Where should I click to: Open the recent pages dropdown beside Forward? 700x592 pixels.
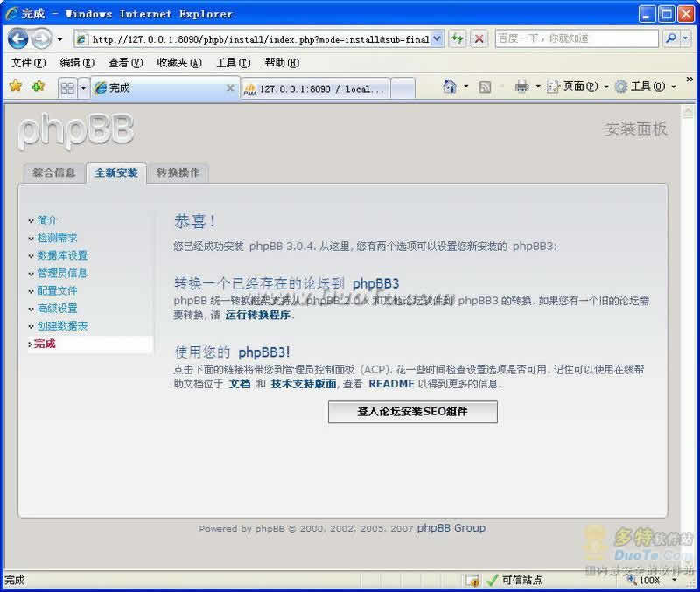(x=59, y=39)
